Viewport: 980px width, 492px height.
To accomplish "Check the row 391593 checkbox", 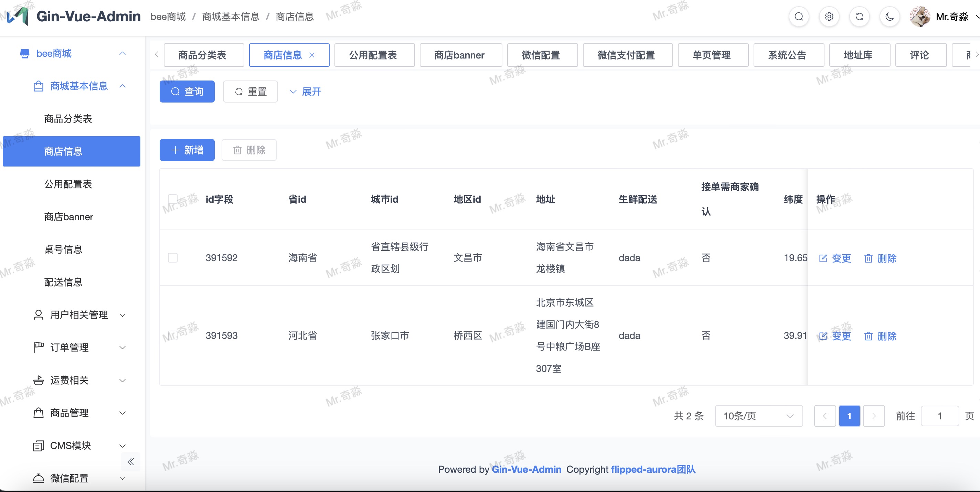I will tap(173, 335).
